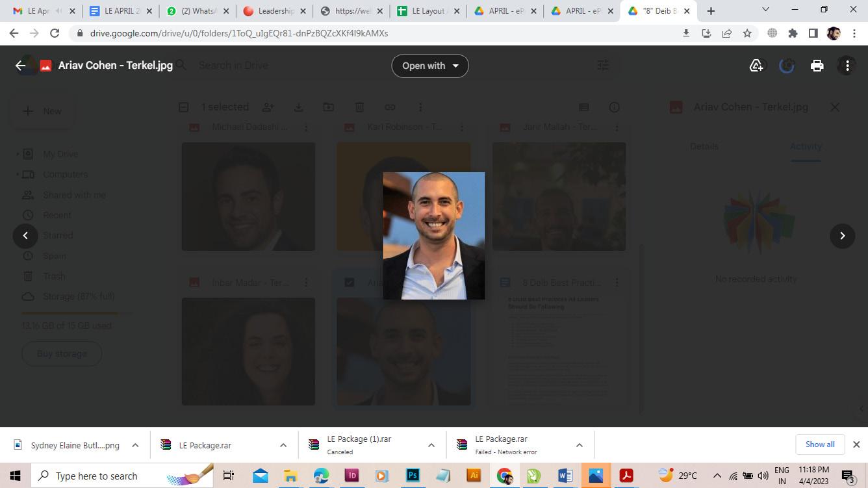Reload the Google Drive page
Viewport: 868px width, 488px height.
[x=55, y=33]
